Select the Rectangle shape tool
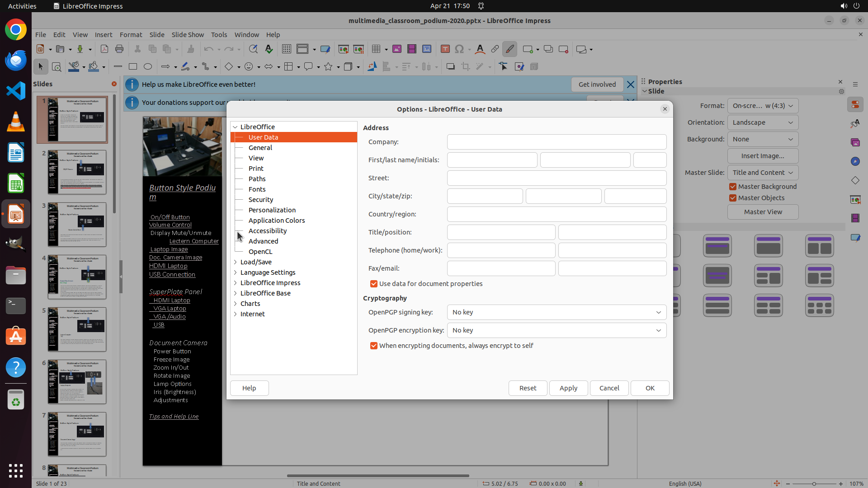The height and width of the screenshot is (488, 868). [133, 67]
